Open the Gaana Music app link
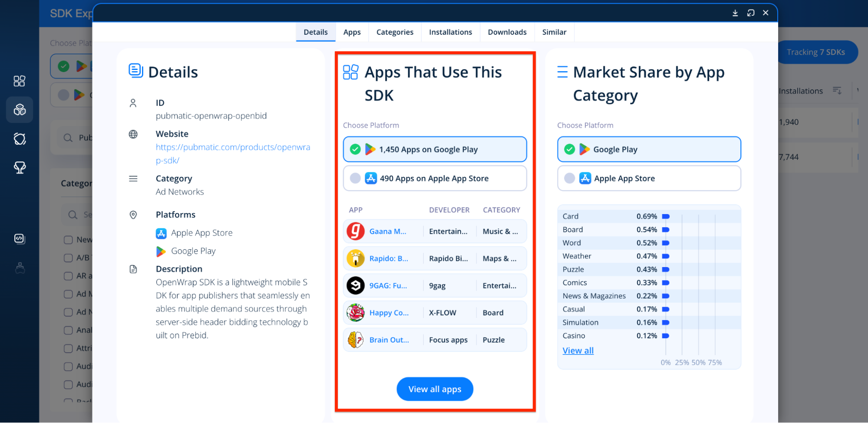The image size is (868, 423). point(388,231)
